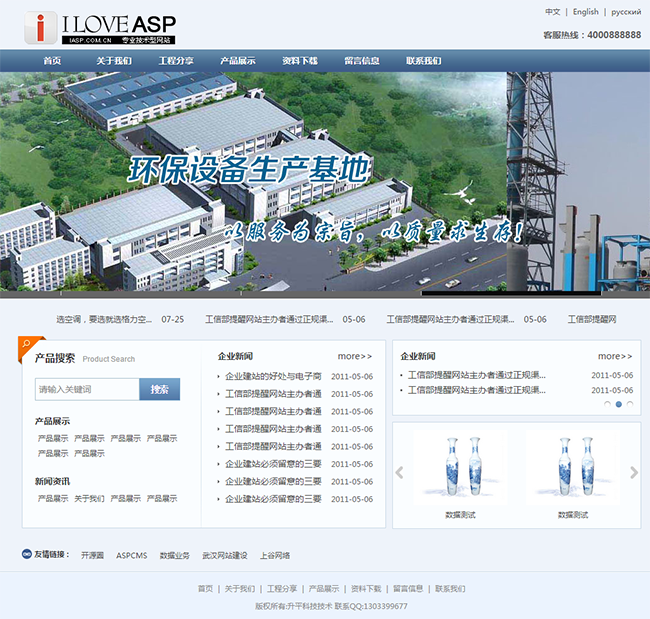This screenshot has width=650, height=619.
Task: Expand right 企业新闻 panel via more>>
Action: pyautogui.click(x=615, y=356)
